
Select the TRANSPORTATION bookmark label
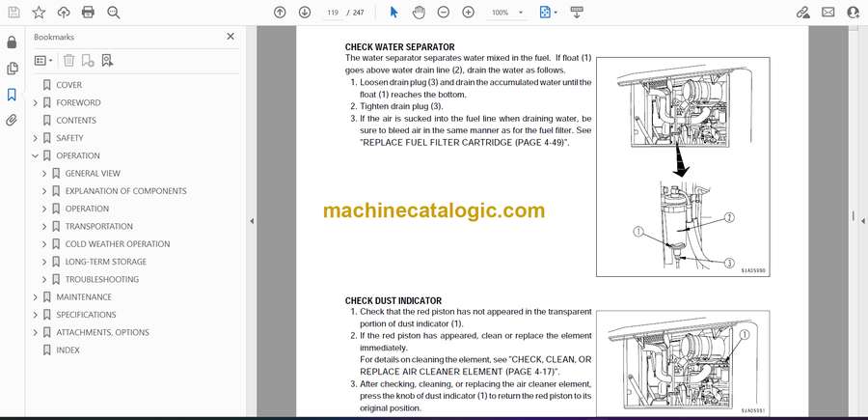pos(99,226)
